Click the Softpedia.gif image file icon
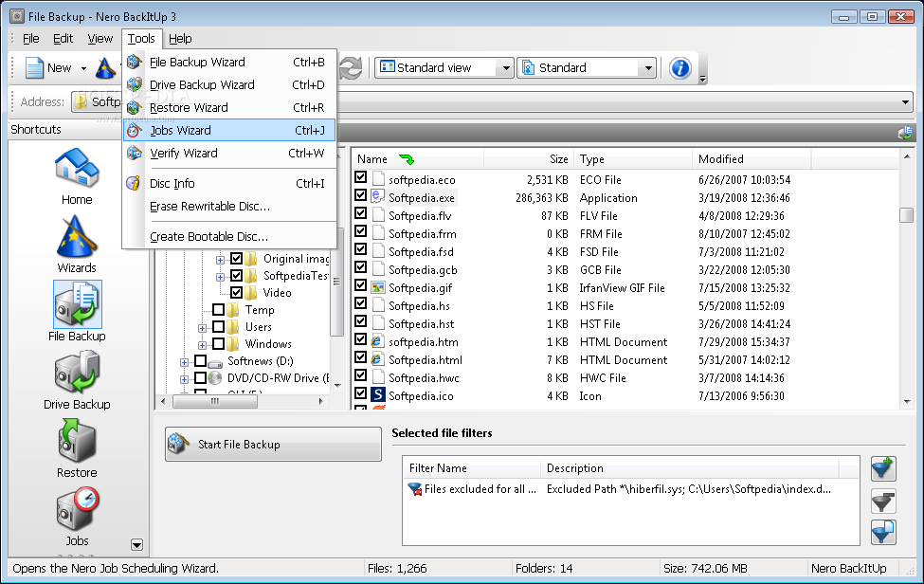Screen dimensions: 924x584 click(x=378, y=287)
